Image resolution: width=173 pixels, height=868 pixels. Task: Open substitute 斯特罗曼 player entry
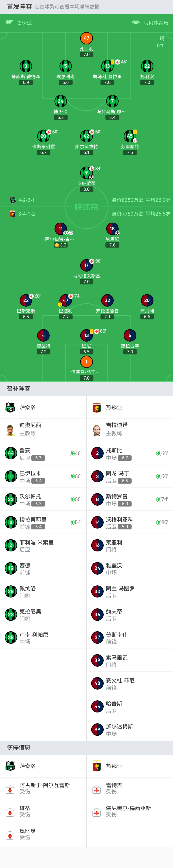[x=130, y=499]
